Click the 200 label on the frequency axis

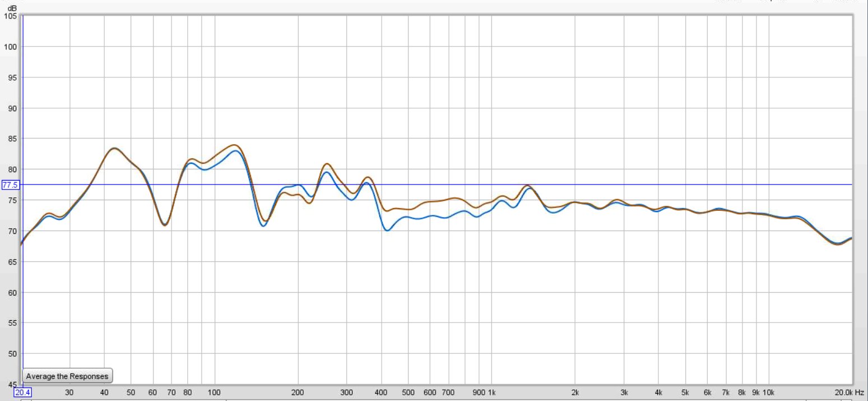coord(298,392)
